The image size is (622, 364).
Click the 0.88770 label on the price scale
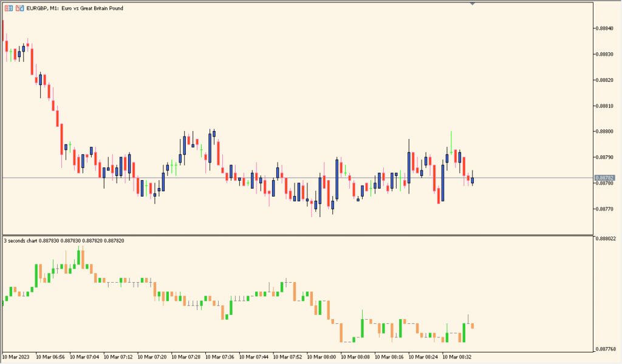[x=604, y=207]
